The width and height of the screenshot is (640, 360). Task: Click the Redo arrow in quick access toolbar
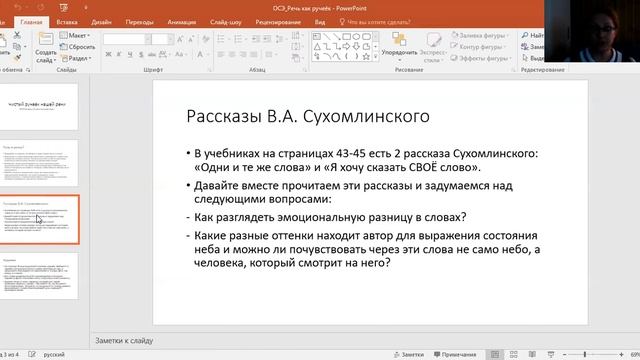40,8
